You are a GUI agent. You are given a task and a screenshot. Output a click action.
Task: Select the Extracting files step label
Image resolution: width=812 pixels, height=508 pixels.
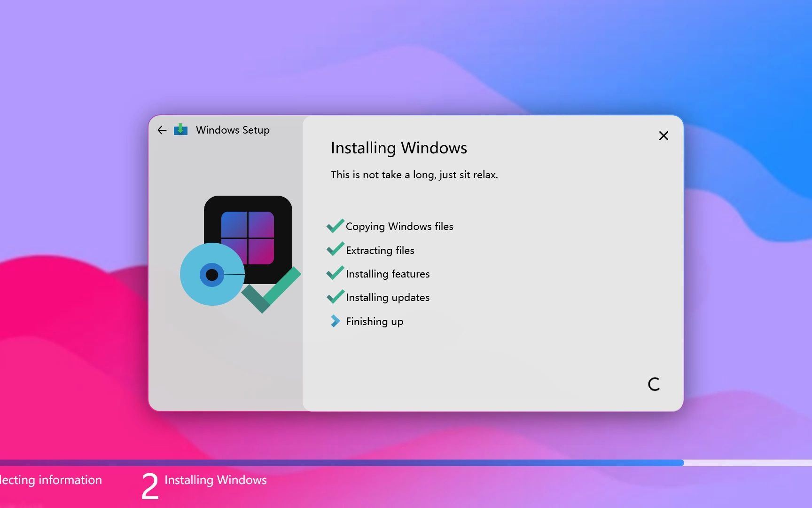(x=380, y=250)
